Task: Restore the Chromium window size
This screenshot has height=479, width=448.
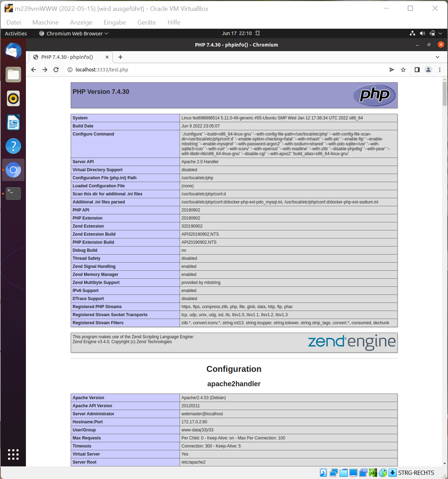Action: pyautogui.click(x=429, y=45)
